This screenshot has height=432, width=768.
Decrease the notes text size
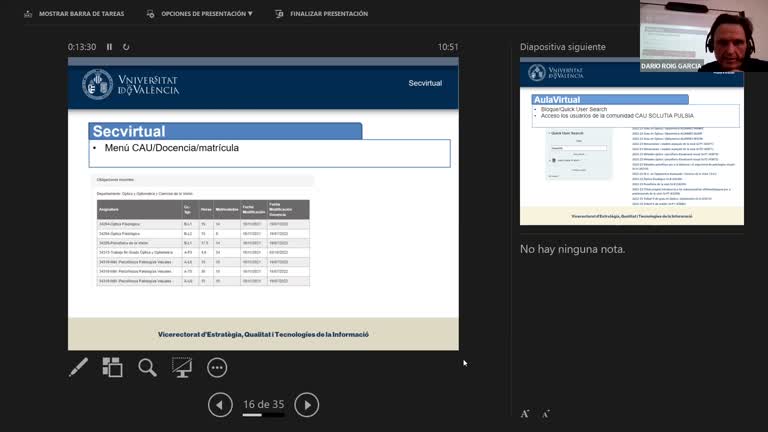pos(546,413)
